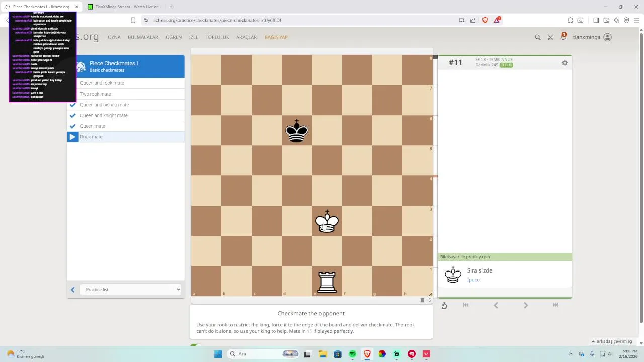The height and width of the screenshot is (362, 644).
Task: Click BAĞIŞ YAP donate link
Action: 276,37
